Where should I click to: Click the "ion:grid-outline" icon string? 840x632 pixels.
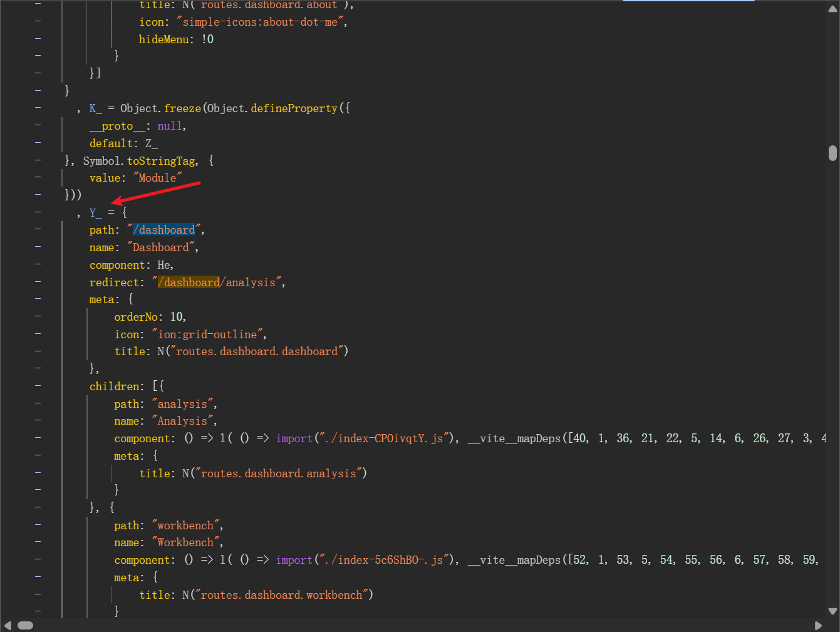pos(208,334)
